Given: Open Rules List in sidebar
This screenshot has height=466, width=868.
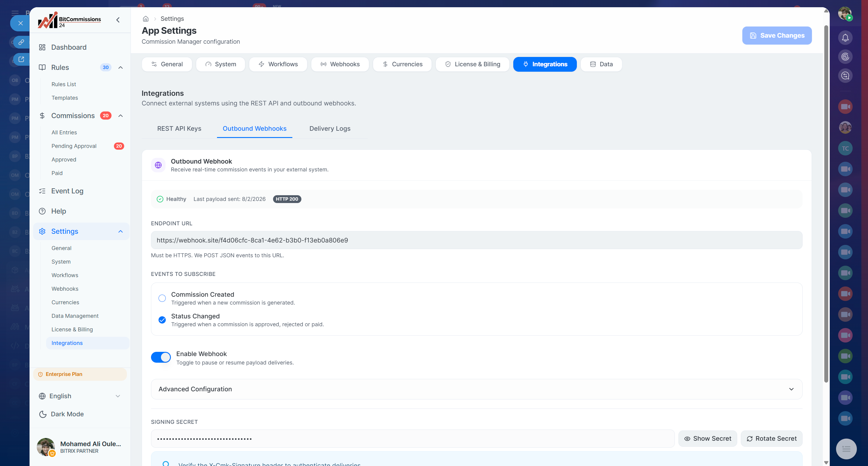Looking at the screenshot, I should [x=64, y=84].
